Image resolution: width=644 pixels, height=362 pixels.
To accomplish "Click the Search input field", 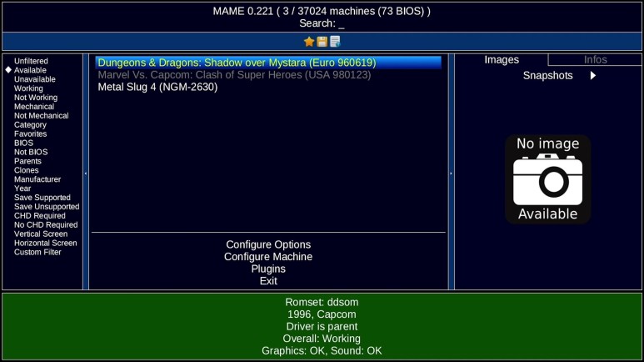I will coord(322,23).
